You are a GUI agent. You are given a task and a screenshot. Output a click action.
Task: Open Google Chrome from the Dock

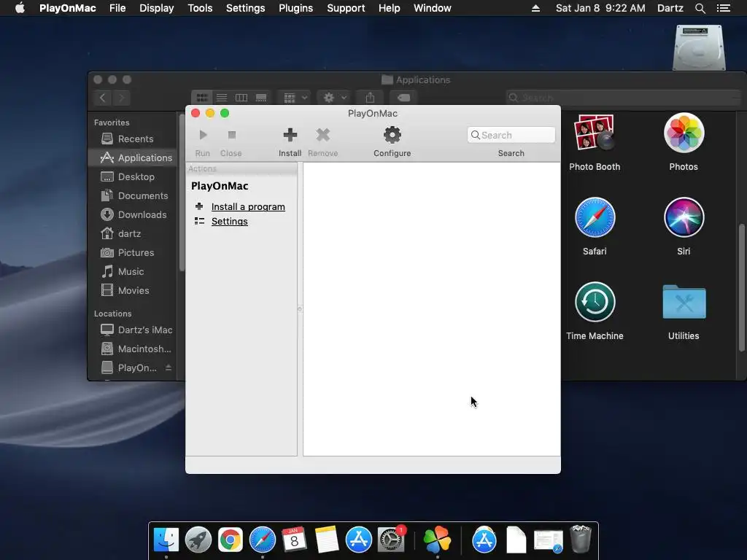230,540
